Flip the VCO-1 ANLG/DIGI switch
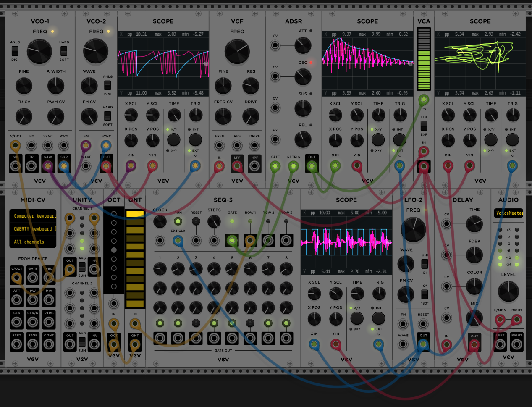Viewport: 532px width, 407px height. 15,51
